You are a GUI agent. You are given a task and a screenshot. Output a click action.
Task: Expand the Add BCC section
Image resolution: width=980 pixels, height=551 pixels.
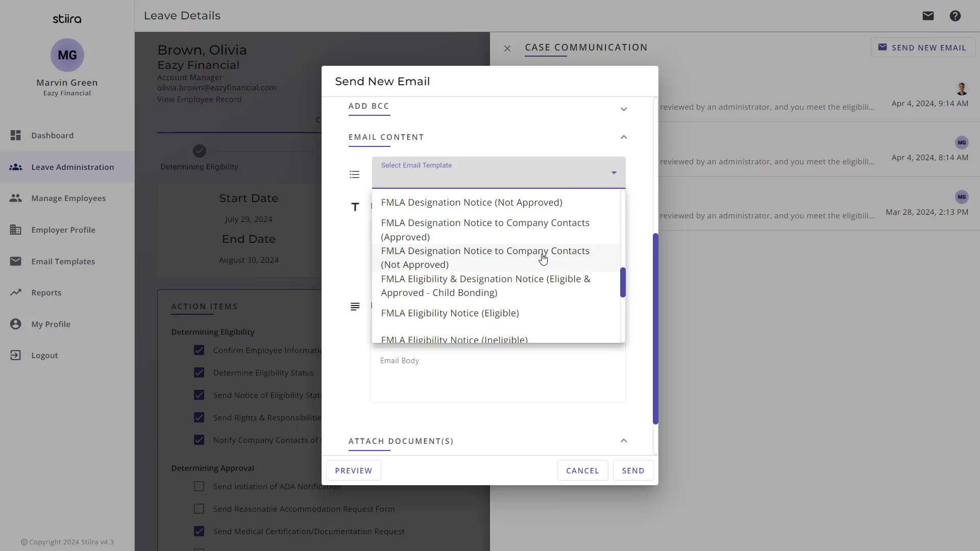tap(623, 109)
